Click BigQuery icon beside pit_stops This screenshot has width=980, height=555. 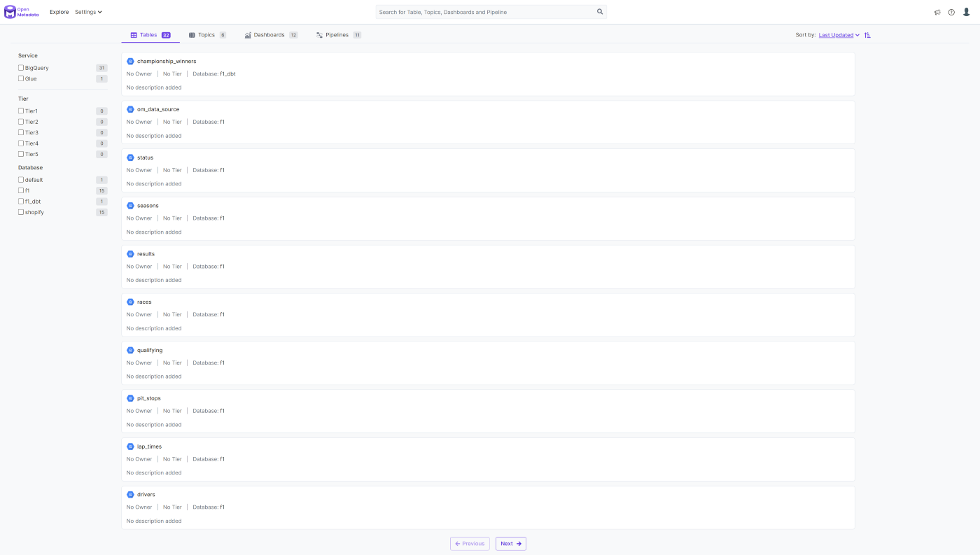130,398
